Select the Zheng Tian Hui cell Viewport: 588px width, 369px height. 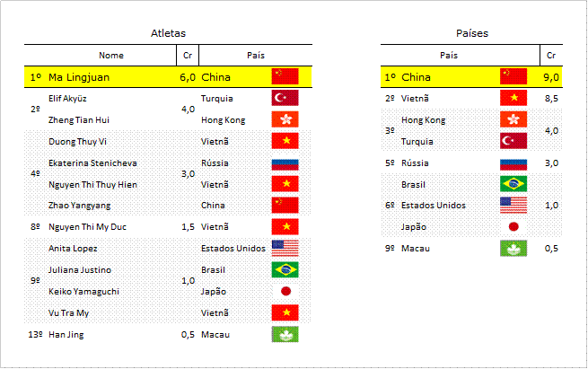coord(79,120)
